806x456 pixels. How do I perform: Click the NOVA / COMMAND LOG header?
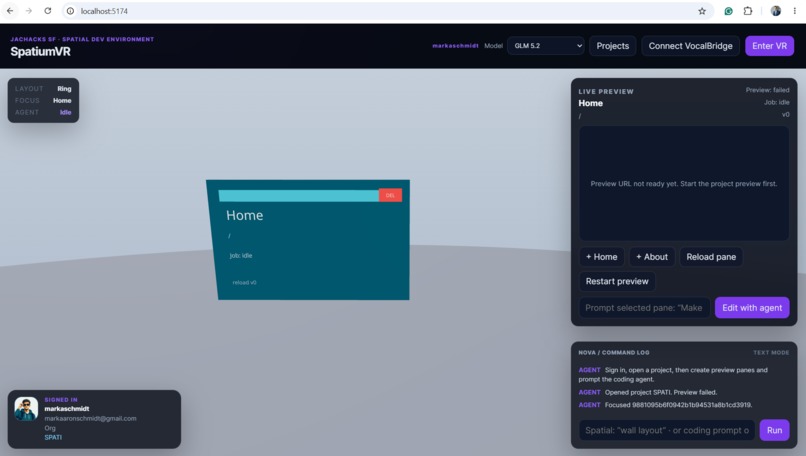point(614,353)
